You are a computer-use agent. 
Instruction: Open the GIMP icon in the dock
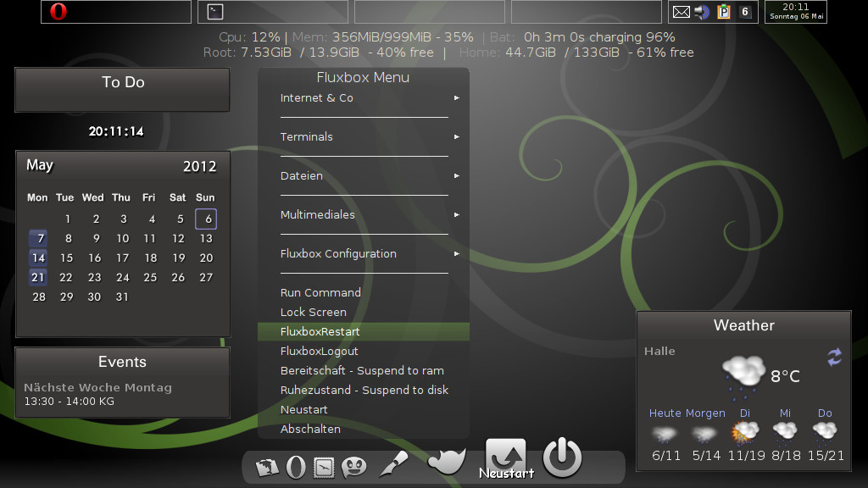point(447,461)
